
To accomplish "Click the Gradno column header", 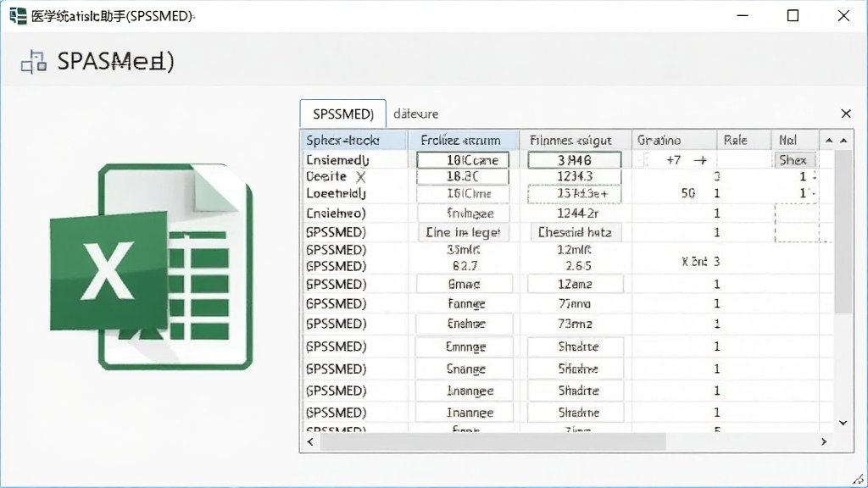I will click(x=674, y=140).
